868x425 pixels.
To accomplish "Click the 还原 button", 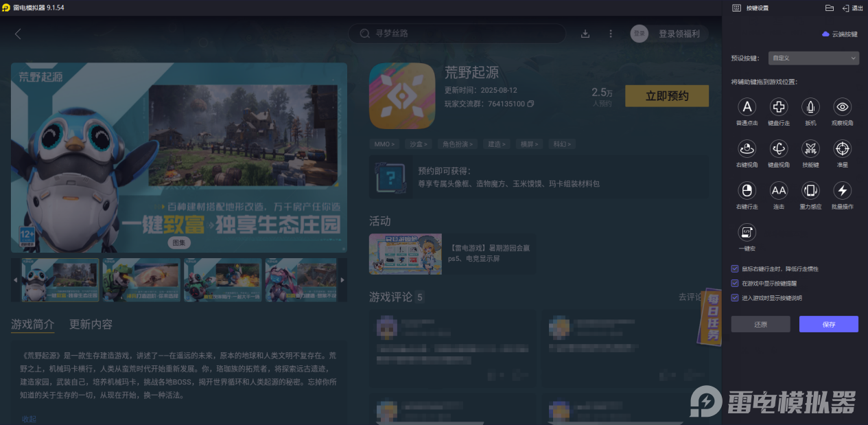I will tap(760, 324).
